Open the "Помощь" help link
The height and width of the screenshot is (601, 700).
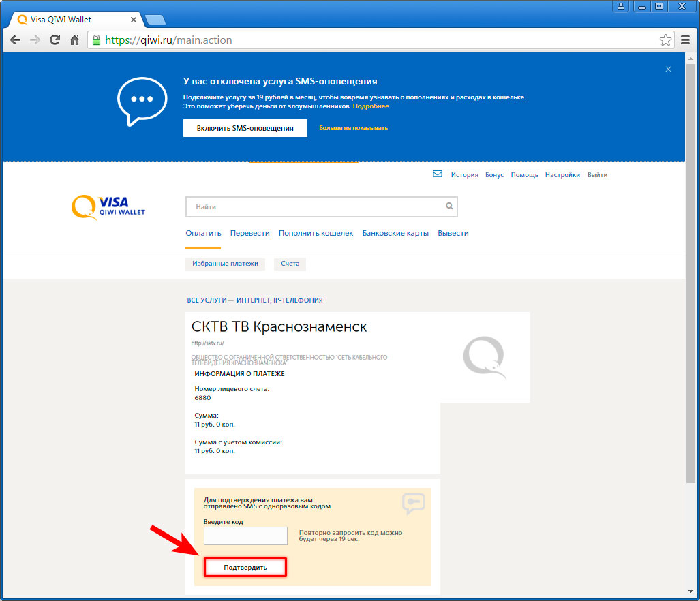coord(524,175)
